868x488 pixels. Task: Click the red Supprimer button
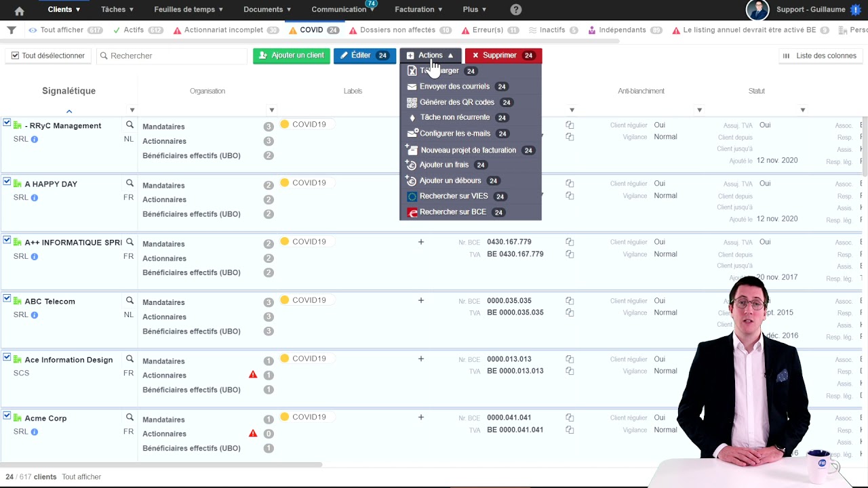pos(503,56)
